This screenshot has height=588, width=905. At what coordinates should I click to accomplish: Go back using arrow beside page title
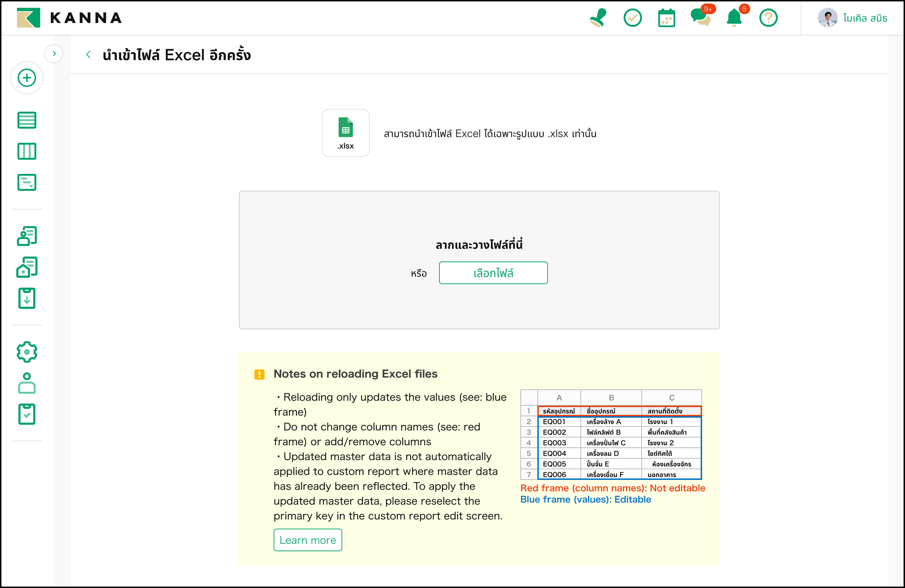click(88, 55)
